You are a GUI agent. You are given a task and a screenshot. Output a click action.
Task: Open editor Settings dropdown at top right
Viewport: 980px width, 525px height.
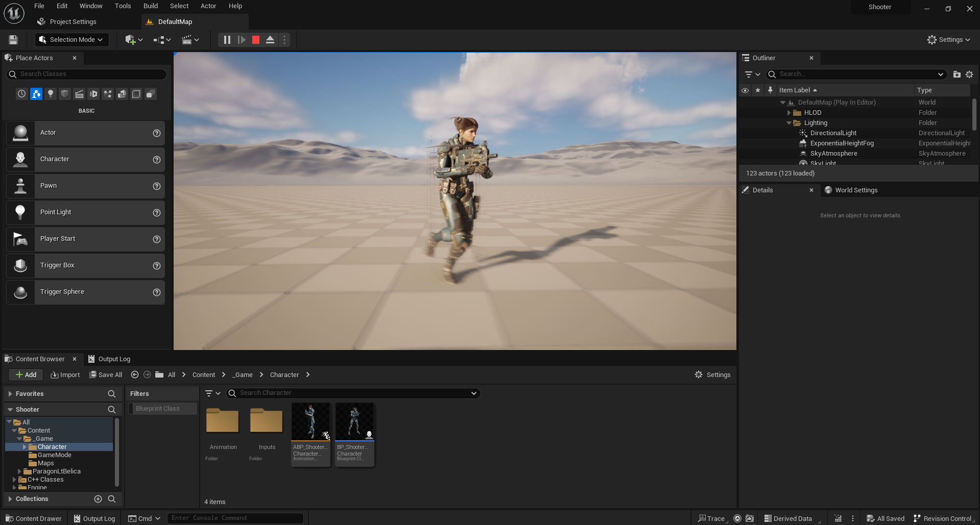tap(948, 40)
